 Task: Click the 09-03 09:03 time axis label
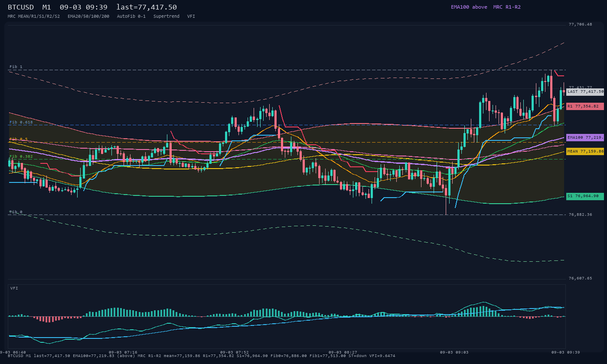pyautogui.click(x=454, y=352)
